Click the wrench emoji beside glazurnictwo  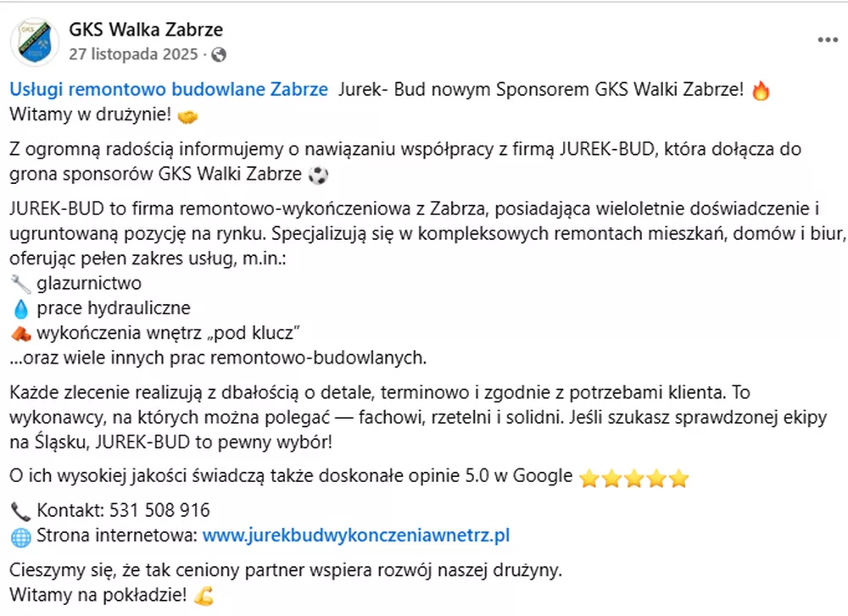click(20, 283)
